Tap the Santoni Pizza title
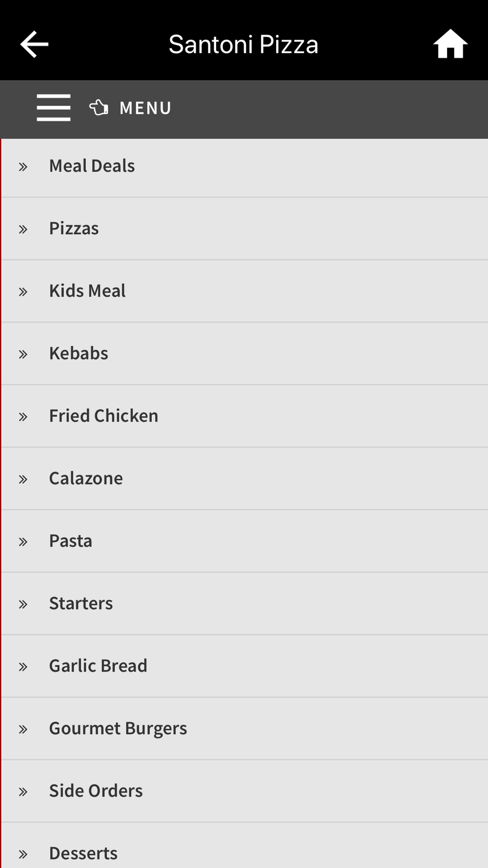 click(x=244, y=44)
